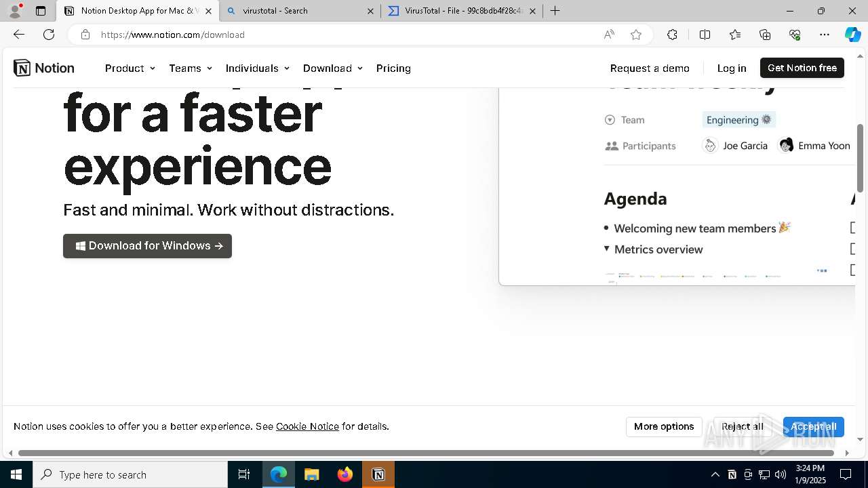The image size is (868, 488).
Task: Click the Participants property label
Action: click(x=640, y=146)
